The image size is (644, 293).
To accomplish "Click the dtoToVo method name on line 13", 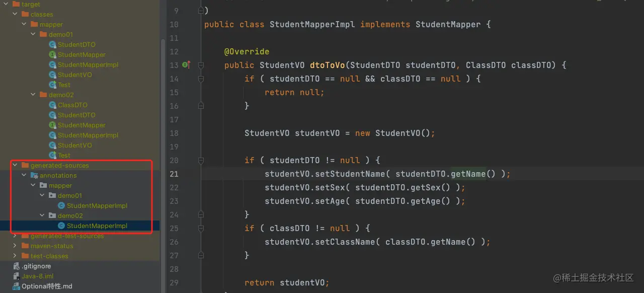I will (328, 65).
